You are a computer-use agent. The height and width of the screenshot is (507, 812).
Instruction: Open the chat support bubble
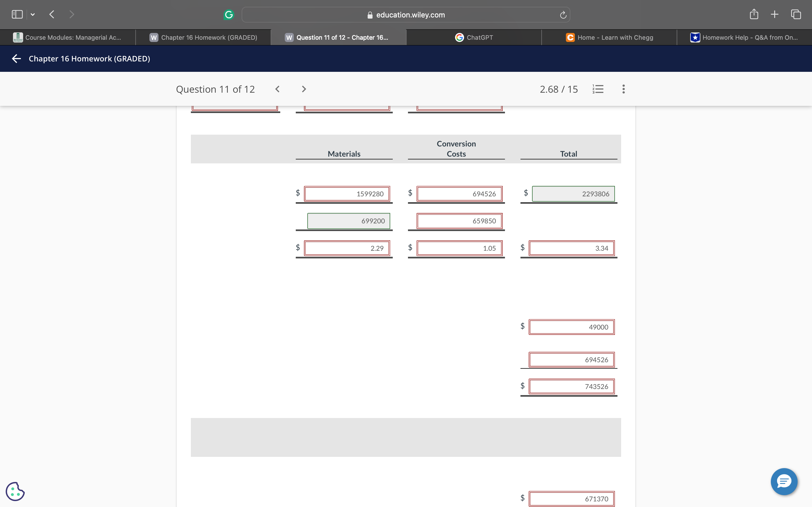(x=784, y=482)
